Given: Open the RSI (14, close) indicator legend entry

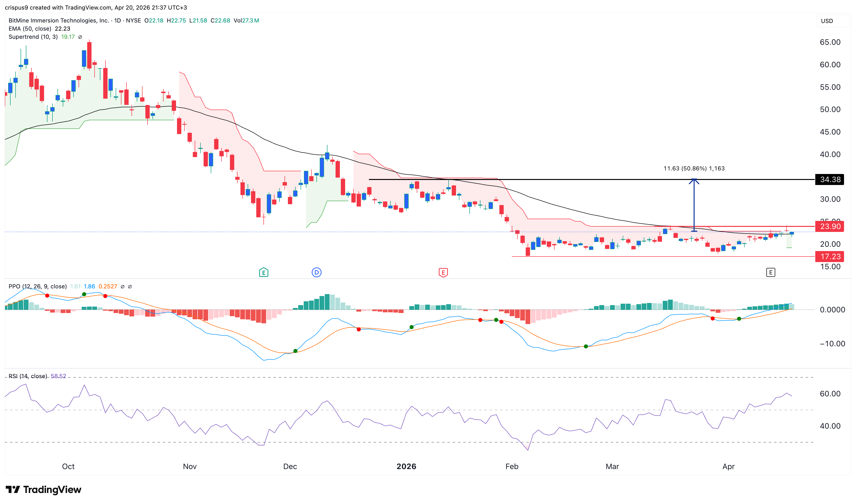Looking at the screenshot, I should pos(27,376).
